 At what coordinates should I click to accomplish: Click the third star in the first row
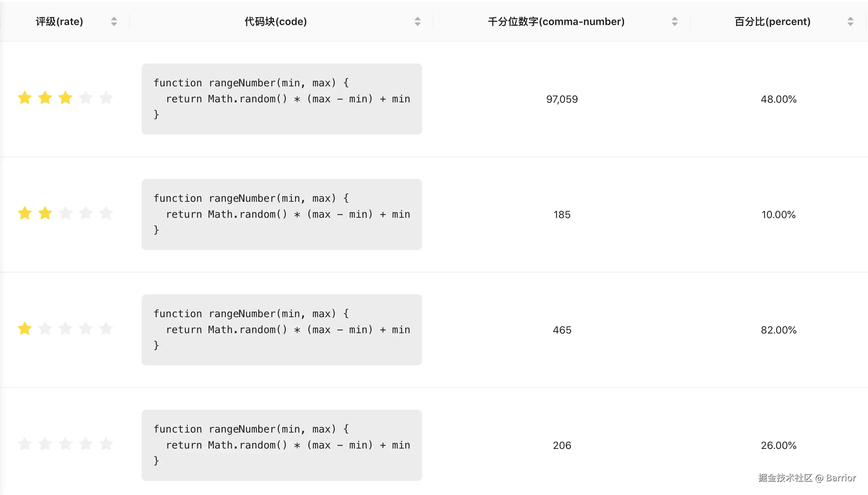point(65,98)
